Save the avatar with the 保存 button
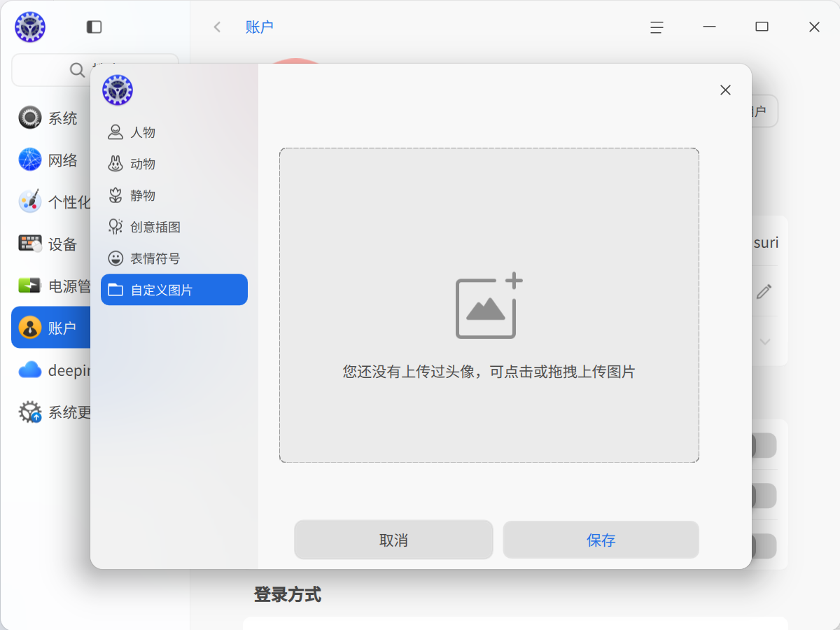840x630 pixels. tap(601, 540)
